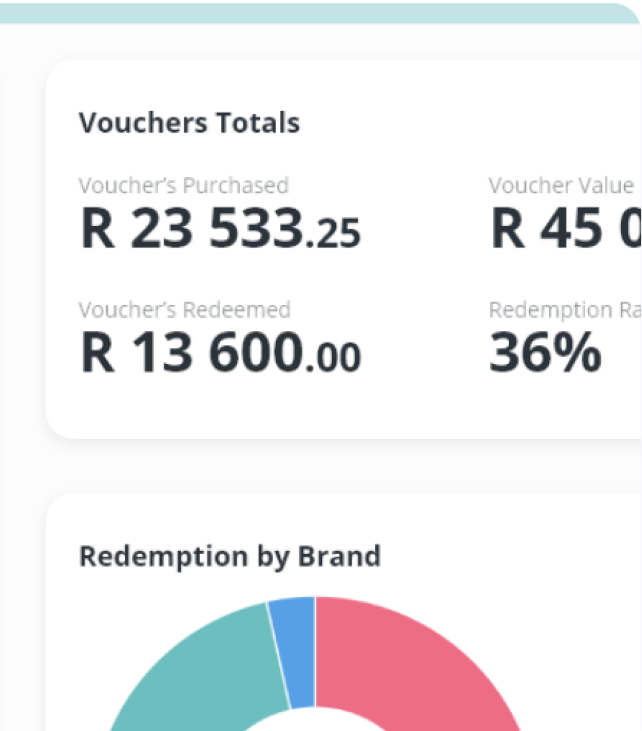
Task: Click the gray gap between the two cards
Action: click(x=340, y=465)
